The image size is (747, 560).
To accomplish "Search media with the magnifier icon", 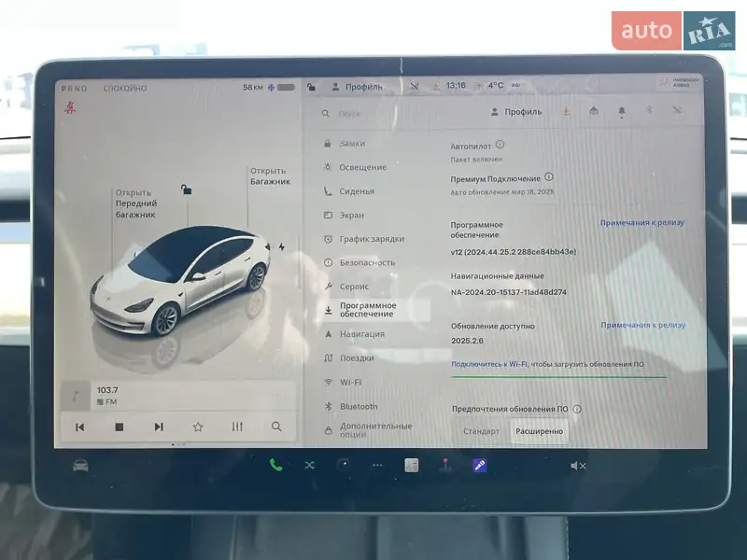I will [x=276, y=427].
